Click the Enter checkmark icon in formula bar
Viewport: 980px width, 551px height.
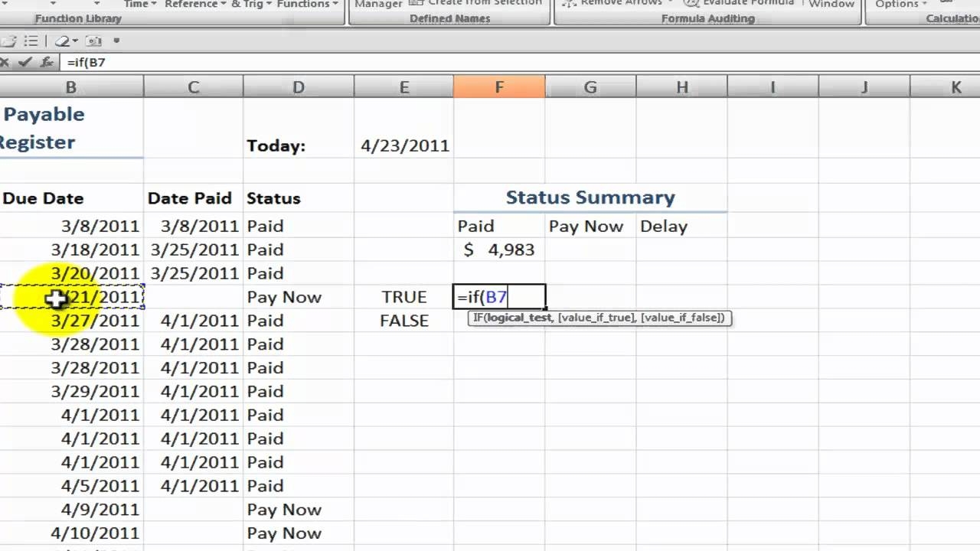[25, 62]
